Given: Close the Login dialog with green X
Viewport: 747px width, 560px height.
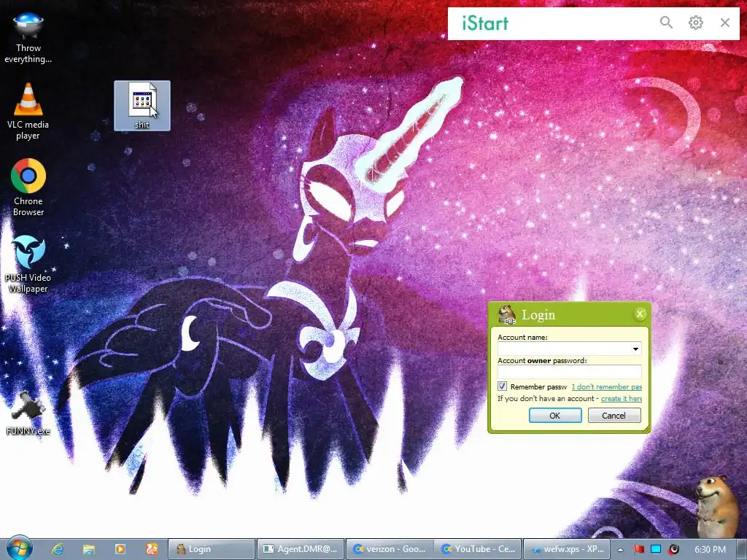Looking at the screenshot, I should [x=640, y=314].
